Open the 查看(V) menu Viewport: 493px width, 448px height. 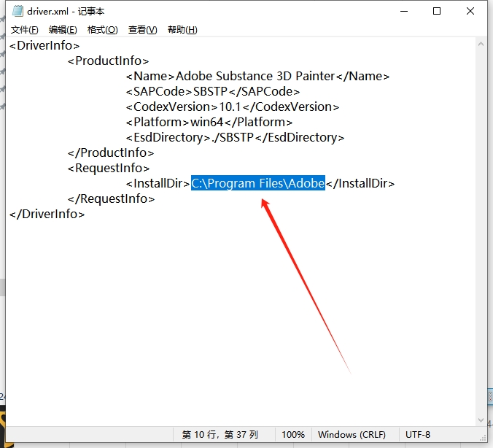(142, 30)
